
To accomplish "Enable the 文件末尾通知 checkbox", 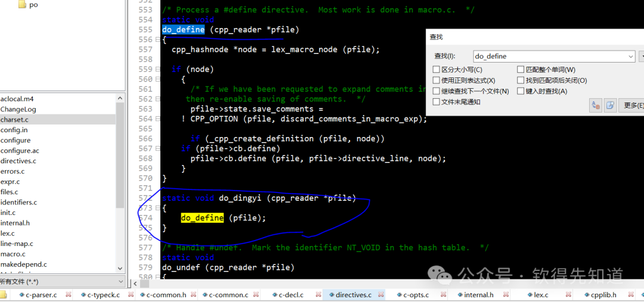I will (436, 102).
